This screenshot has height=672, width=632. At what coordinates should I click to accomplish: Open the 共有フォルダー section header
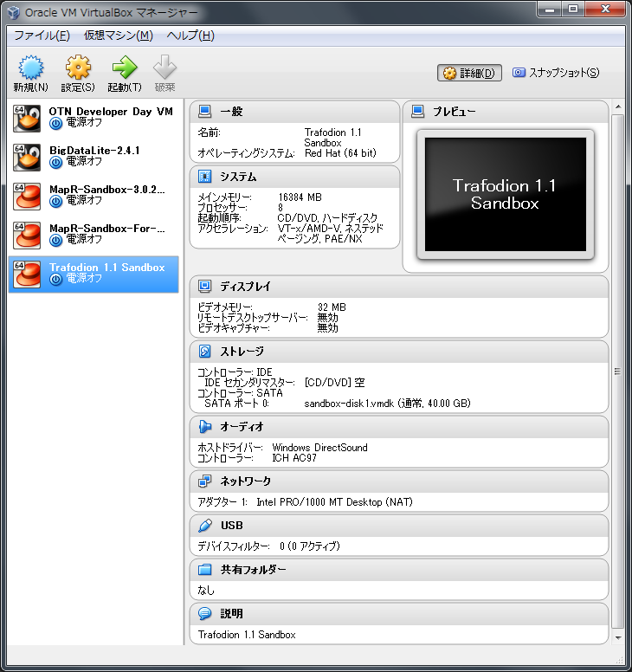click(x=399, y=570)
